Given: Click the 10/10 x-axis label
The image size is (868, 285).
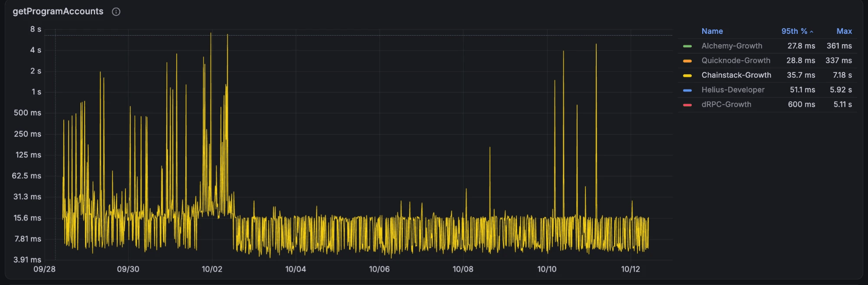Looking at the screenshot, I should pyautogui.click(x=547, y=269).
